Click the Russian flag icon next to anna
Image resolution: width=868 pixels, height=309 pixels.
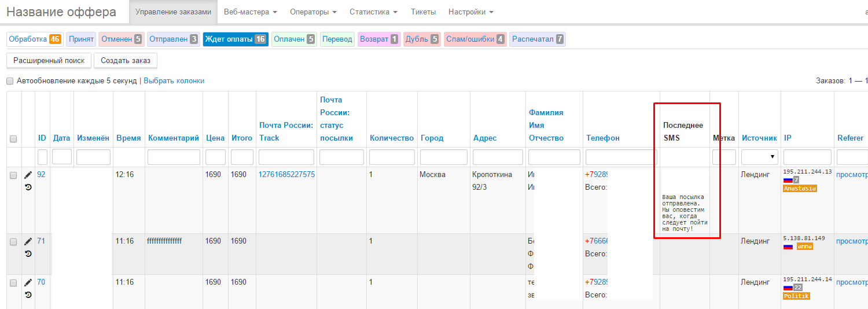tap(788, 247)
